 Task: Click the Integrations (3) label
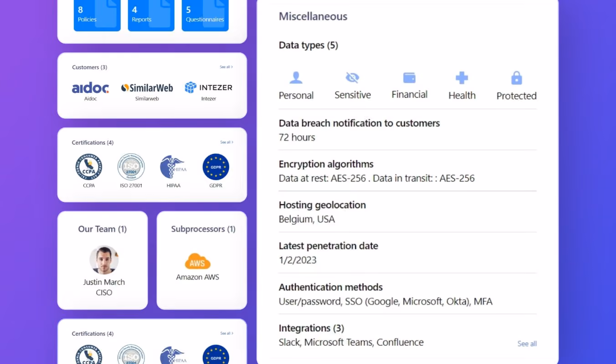click(311, 328)
